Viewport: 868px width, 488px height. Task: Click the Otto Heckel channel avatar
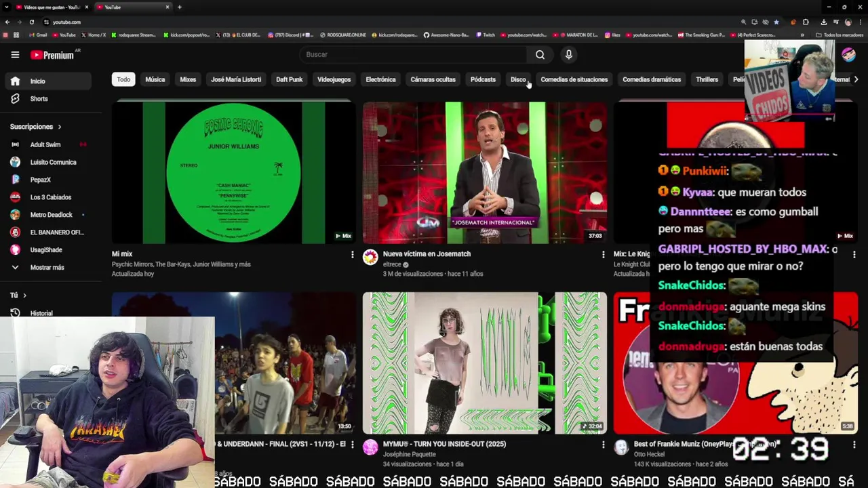coord(621,447)
